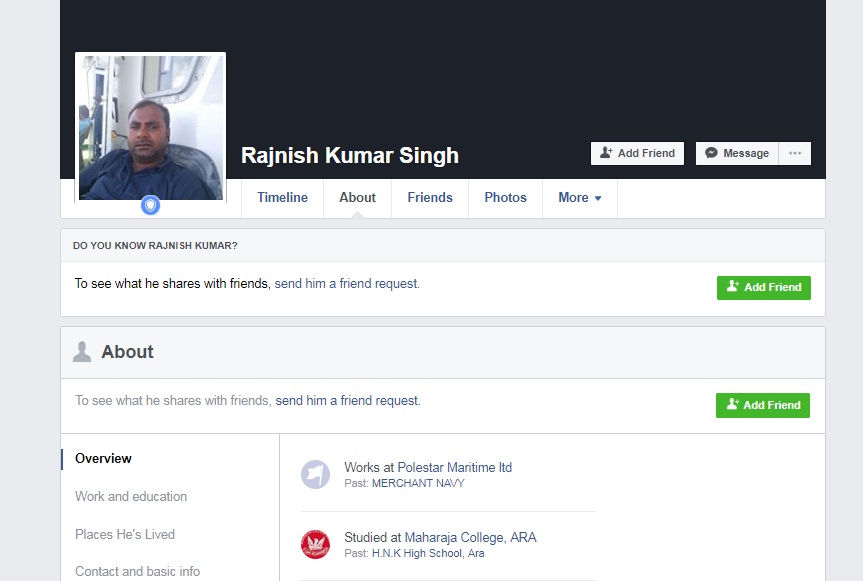Click the About section person icon
The width and height of the screenshot is (863, 581).
(x=82, y=352)
